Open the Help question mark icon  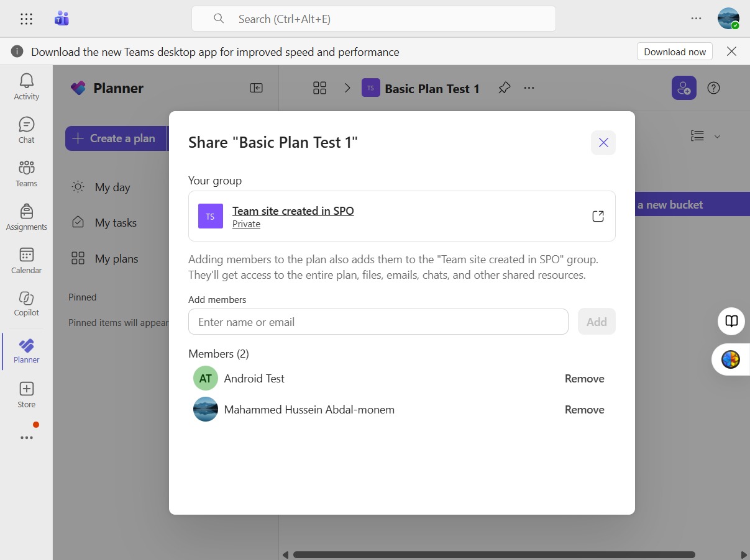point(714,88)
